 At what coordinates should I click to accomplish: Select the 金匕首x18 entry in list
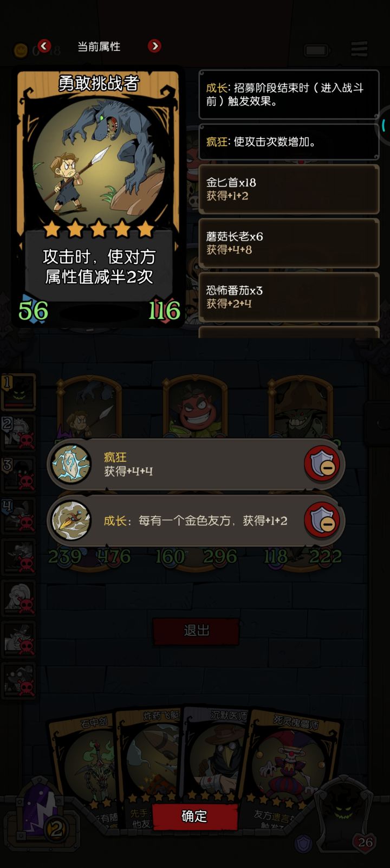click(x=289, y=189)
